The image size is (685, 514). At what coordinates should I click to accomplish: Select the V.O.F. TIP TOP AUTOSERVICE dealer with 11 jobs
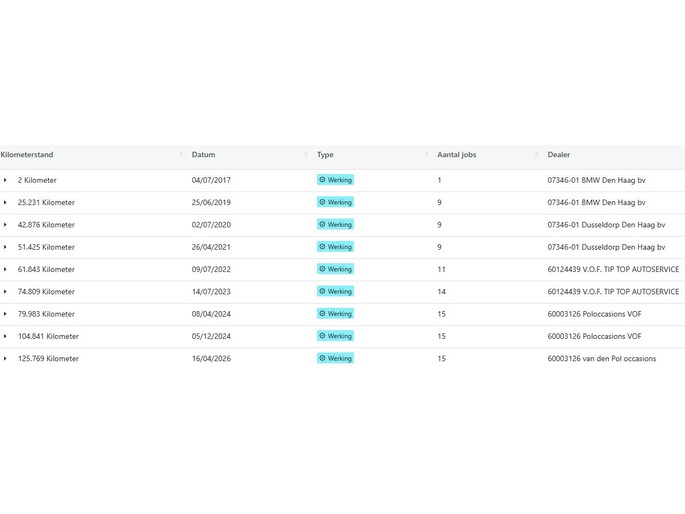(612, 269)
